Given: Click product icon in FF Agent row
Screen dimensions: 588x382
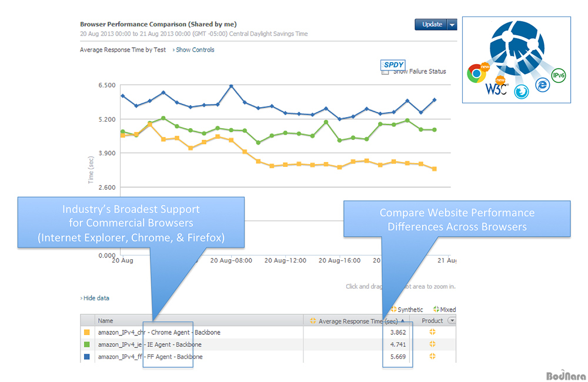Looking at the screenshot, I should (x=432, y=356).
